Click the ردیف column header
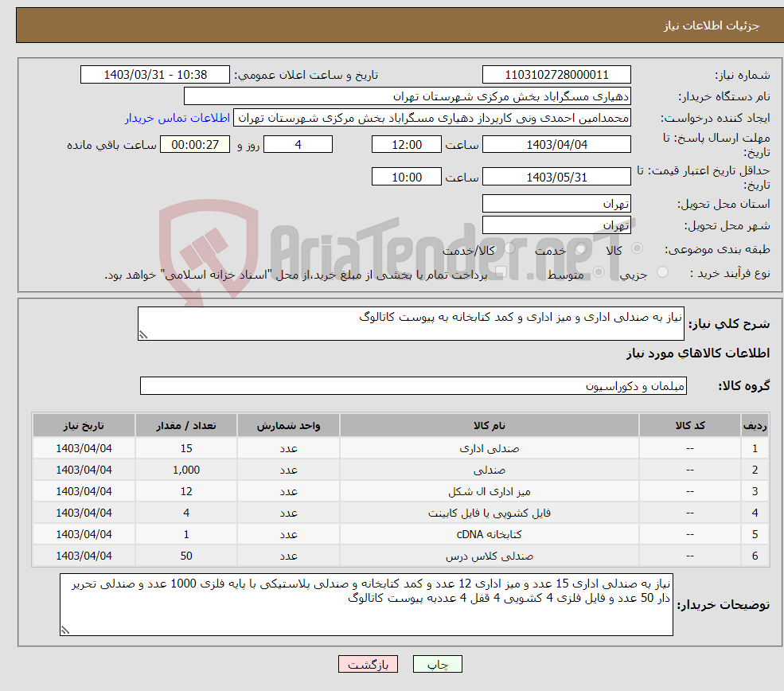 (755, 425)
